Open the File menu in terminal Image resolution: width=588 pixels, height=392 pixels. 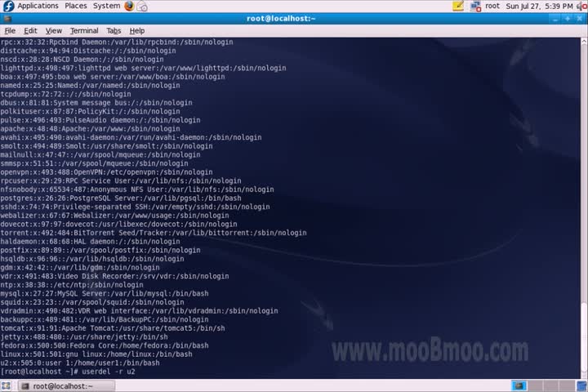click(x=10, y=31)
